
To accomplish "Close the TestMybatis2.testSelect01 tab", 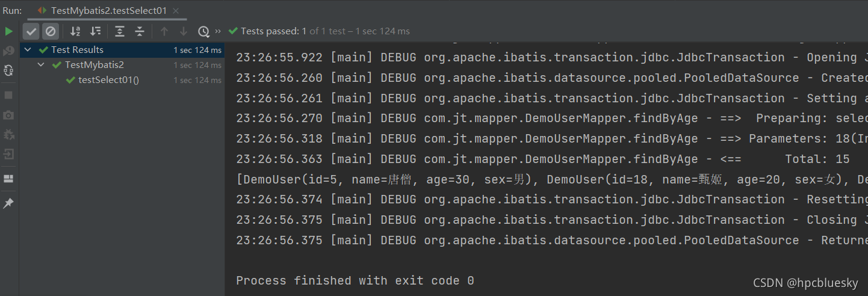I will (175, 11).
